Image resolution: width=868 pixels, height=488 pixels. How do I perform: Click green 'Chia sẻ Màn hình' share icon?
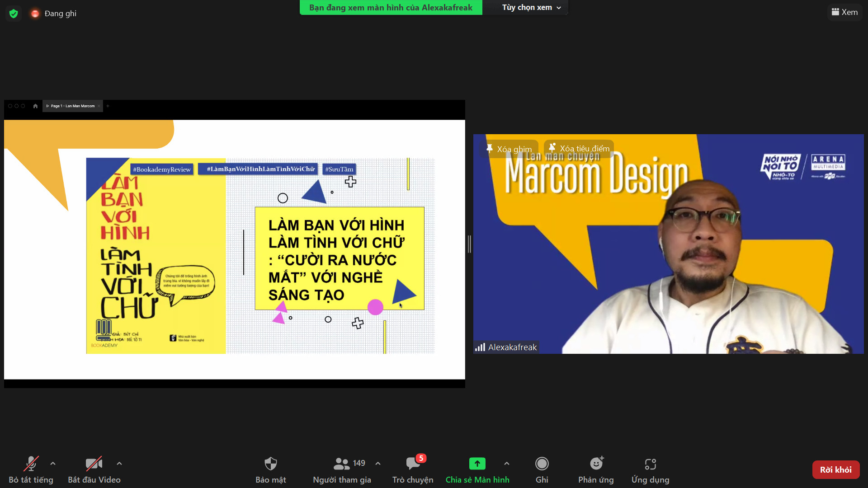pos(477,464)
